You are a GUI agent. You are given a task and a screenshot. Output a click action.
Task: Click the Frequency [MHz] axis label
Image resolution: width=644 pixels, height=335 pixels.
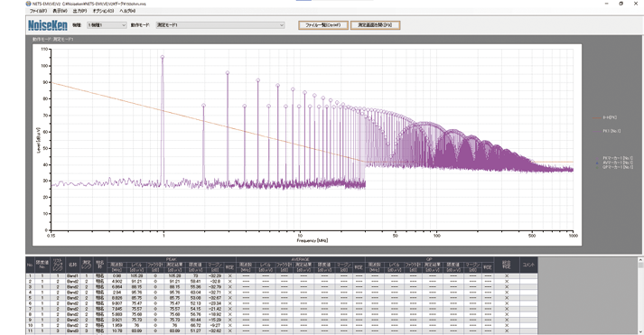pyautogui.click(x=313, y=240)
